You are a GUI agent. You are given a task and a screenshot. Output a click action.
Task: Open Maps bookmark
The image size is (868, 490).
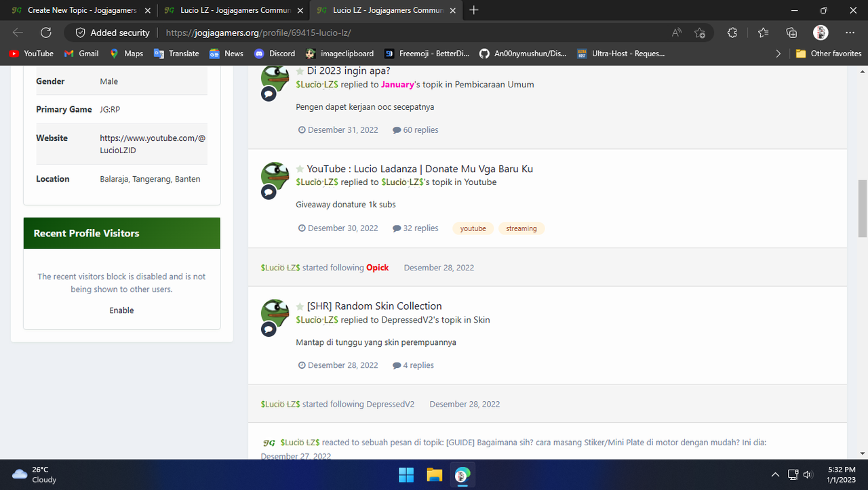click(x=126, y=54)
